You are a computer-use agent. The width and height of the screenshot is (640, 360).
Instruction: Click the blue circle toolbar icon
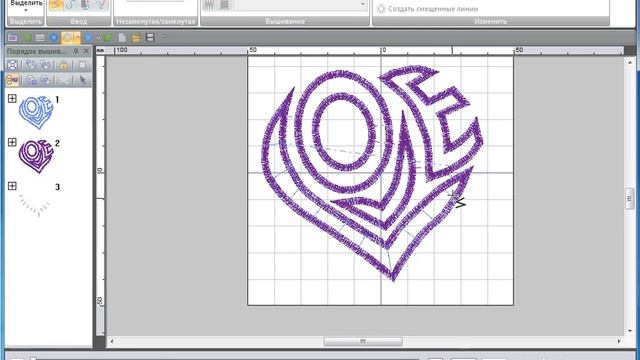pyautogui.click(x=53, y=38)
